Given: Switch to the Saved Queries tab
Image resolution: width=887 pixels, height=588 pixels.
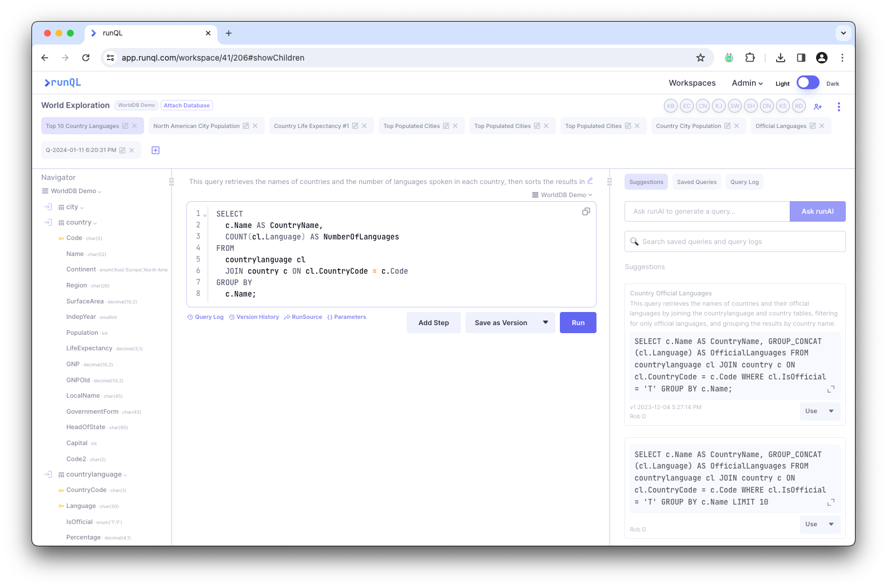Looking at the screenshot, I should point(697,181).
